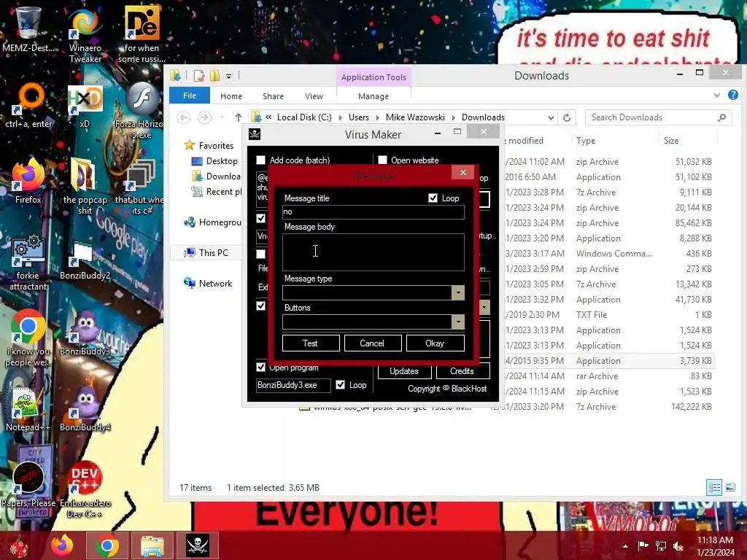747x560 pixels.
Task: Click Cancel button in Message dialog
Action: (373, 343)
